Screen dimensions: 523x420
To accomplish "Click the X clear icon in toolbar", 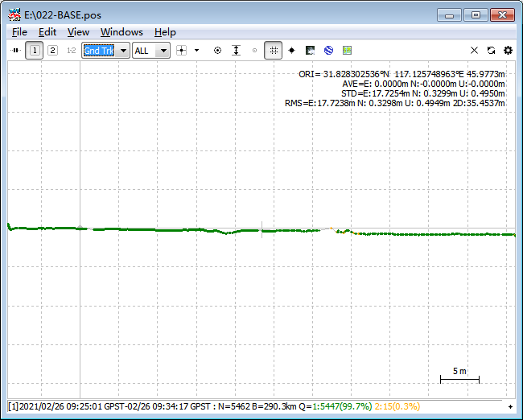I will tap(474, 51).
